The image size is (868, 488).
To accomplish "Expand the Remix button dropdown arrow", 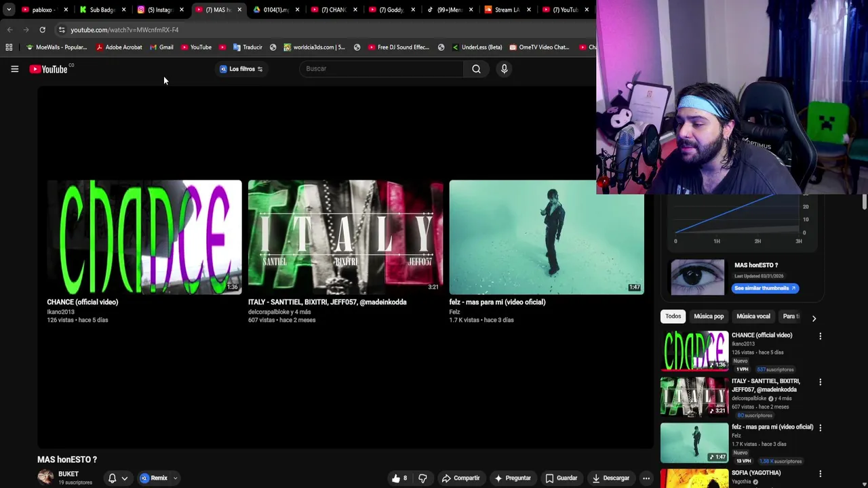I will [175, 478].
